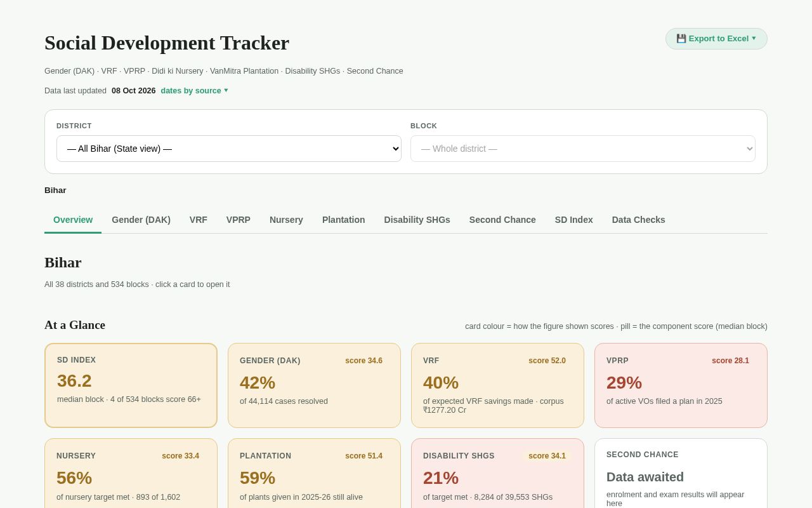Switch to the Overview tab
The width and height of the screenshot is (812, 508).
pos(73,220)
